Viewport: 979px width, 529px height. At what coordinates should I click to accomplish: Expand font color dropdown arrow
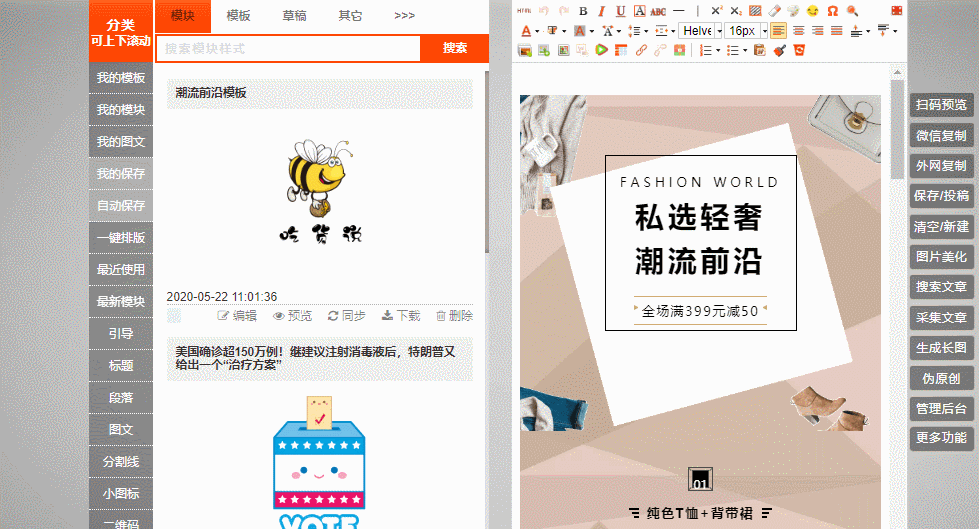tap(536, 31)
